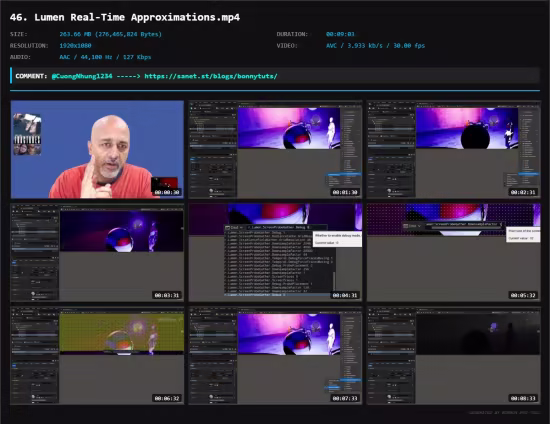
Task: Click the '@CuongNhung1234' username in the comment
Action: [82, 76]
